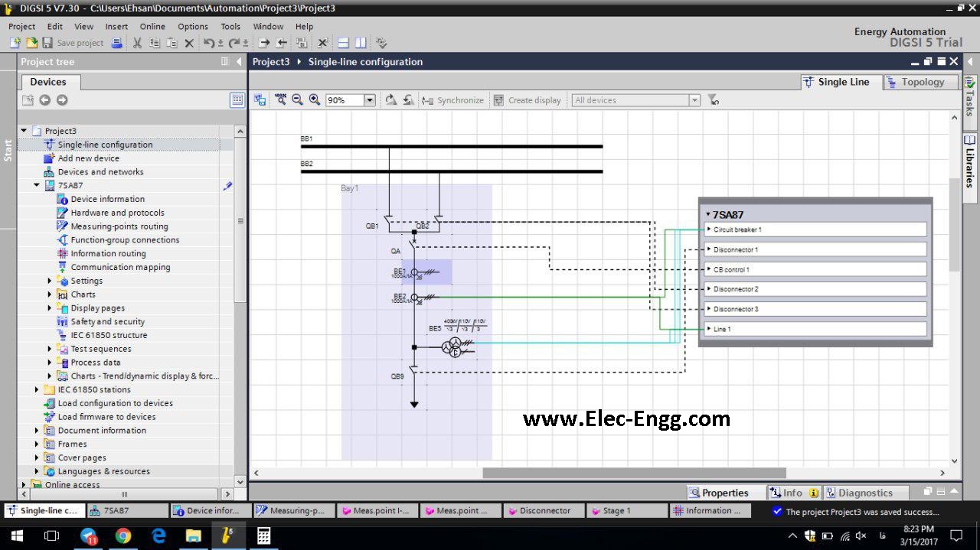This screenshot has width=980, height=550.
Task: Click the open project folder icon
Action: click(31, 43)
